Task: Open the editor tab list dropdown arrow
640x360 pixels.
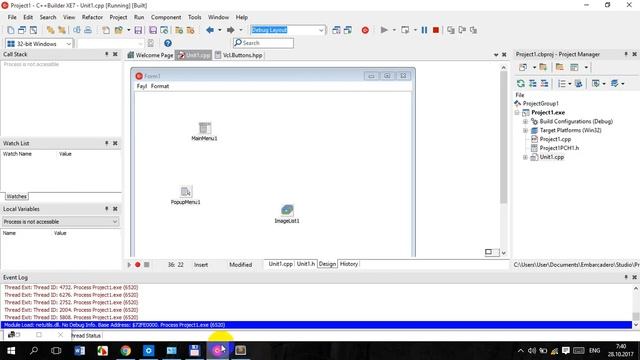Action: [x=496, y=55]
